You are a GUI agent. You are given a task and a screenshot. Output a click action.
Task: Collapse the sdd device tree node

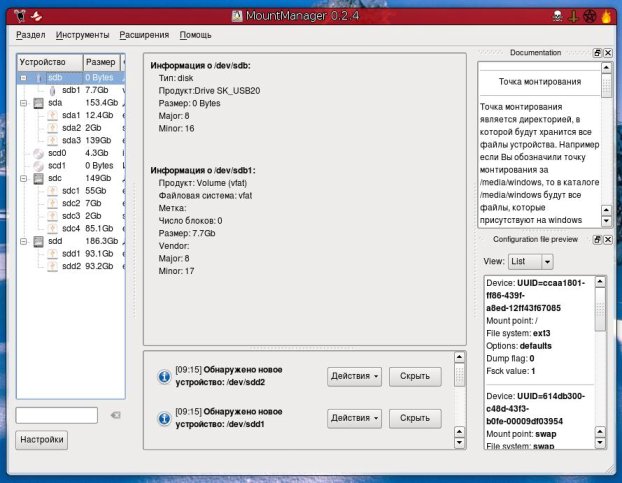[23, 241]
